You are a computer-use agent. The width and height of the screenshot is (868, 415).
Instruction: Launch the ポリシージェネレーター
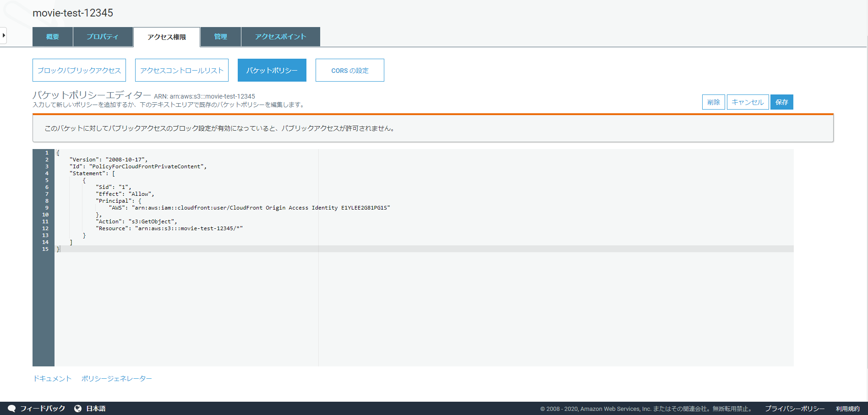[x=116, y=378]
